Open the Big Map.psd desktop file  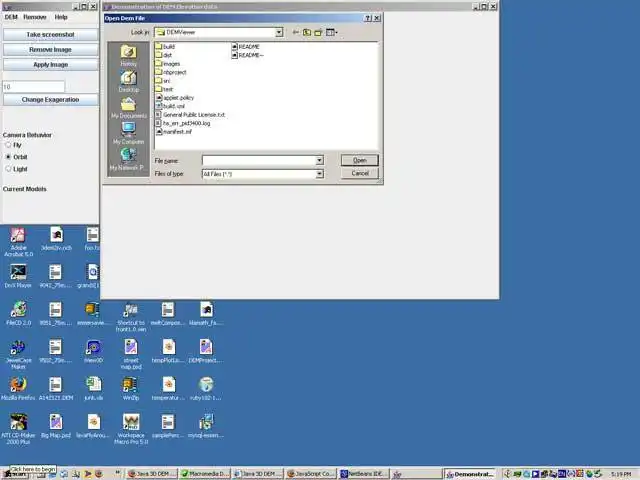pos(56,426)
